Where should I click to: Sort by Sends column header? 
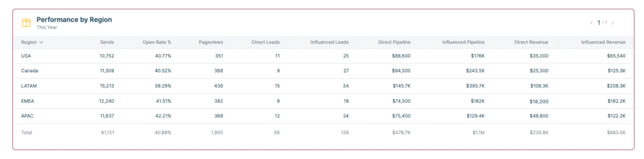pyautogui.click(x=107, y=42)
